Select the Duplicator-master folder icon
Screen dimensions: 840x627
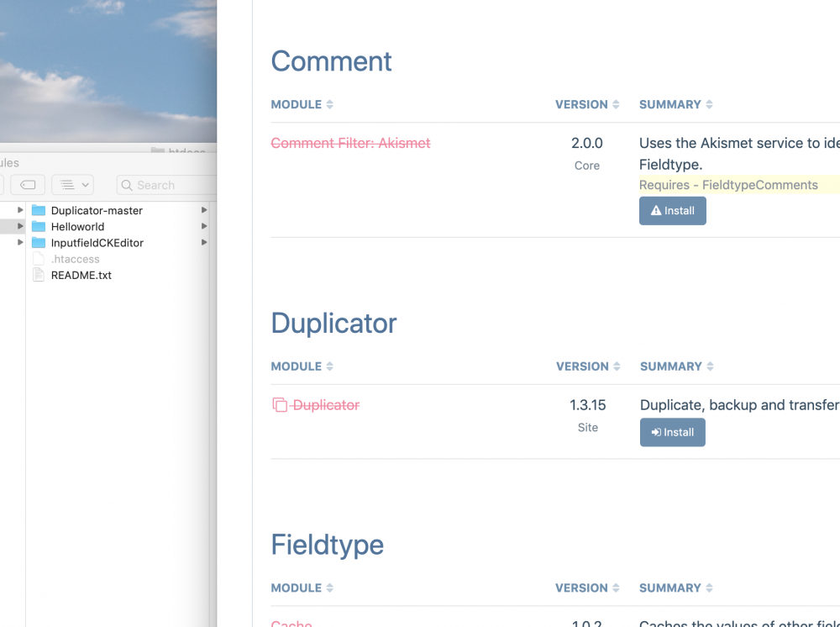tap(39, 211)
